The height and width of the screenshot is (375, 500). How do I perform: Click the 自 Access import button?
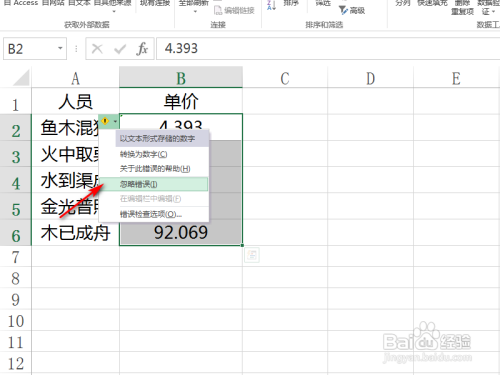coord(21,3)
